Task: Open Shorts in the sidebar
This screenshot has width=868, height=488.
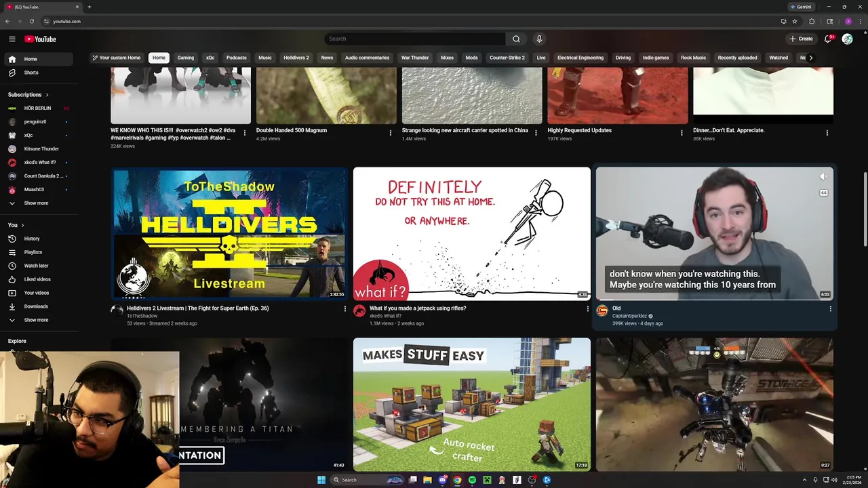Action: tap(38, 73)
